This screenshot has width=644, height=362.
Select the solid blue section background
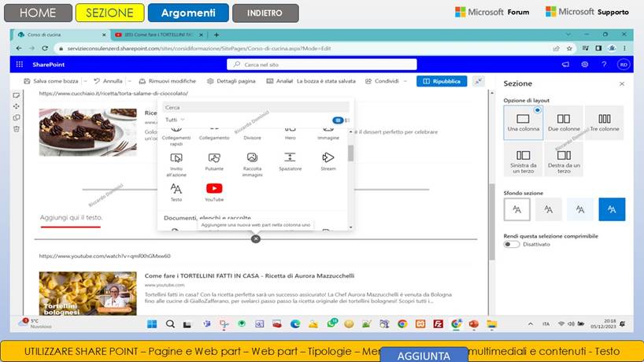612,209
